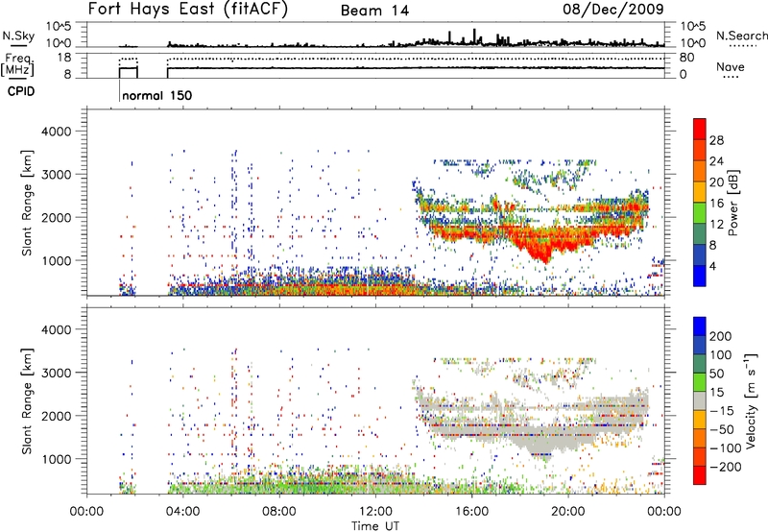Click the -15 label on the velocity colorbar

click(722, 411)
